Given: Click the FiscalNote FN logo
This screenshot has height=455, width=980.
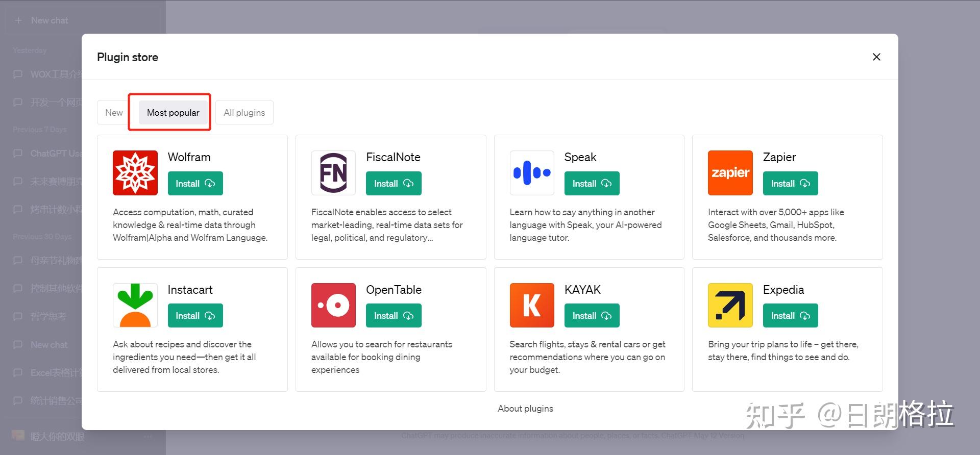Looking at the screenshot, I should pyautogui.click(x=333, y=173).
